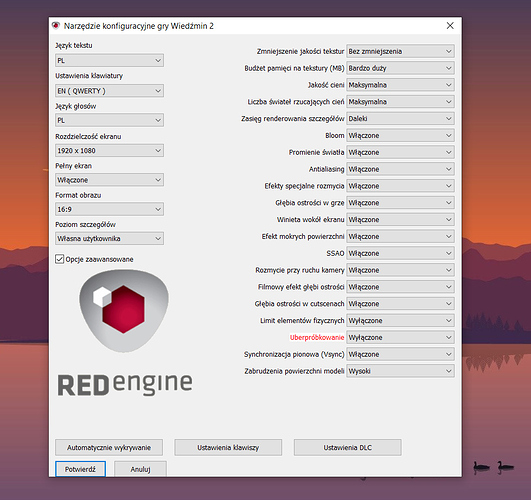Change Efekt mokrych powierzchni dropdown
The image size is (531, 500).
tap(400, 236)
